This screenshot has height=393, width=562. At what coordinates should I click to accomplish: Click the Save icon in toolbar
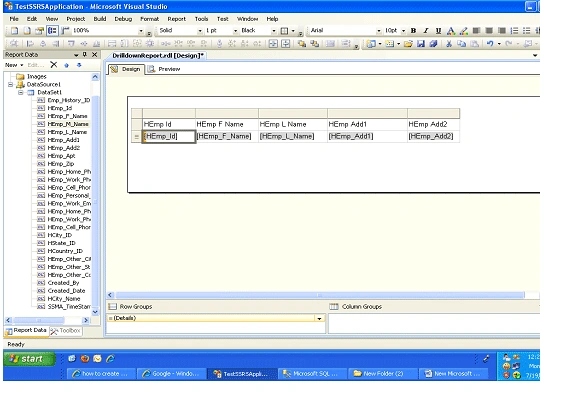(421, 44)
